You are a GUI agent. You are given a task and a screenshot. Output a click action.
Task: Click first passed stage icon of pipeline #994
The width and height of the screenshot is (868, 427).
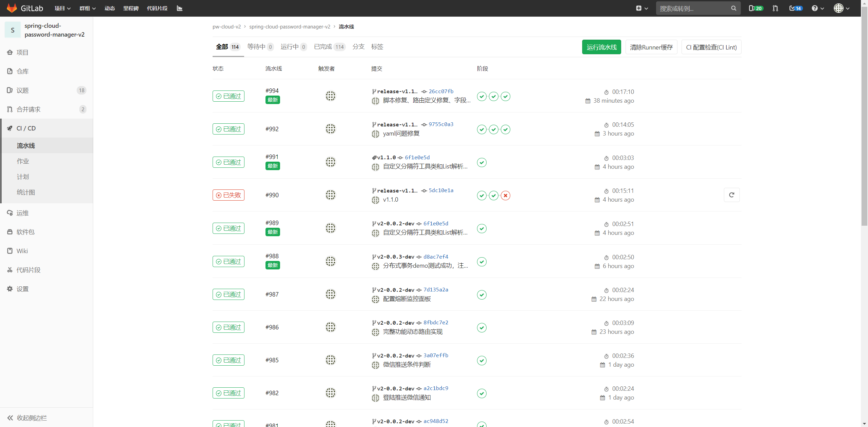click(481, 96)
